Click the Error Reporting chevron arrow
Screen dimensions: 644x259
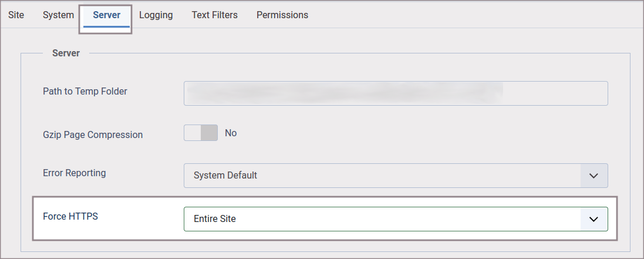(594, 175)
